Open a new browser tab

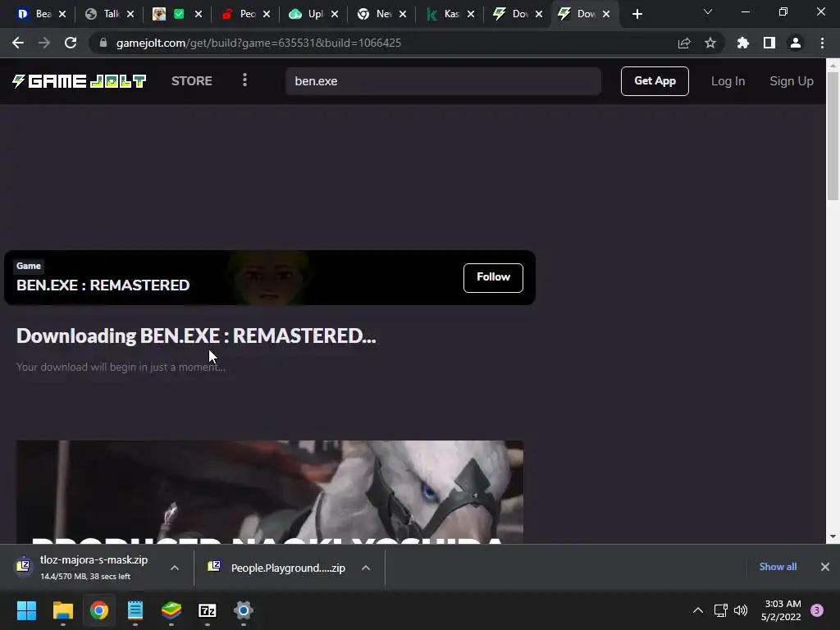point(637,14)
